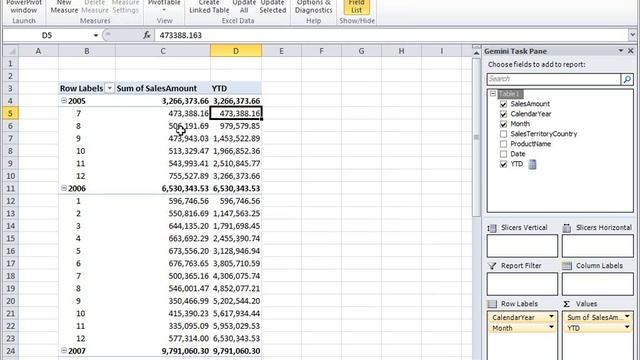Screen dimensions: 640x360
Task: Click the vertical scrollbar up arrow
Action: coord(476,53)
